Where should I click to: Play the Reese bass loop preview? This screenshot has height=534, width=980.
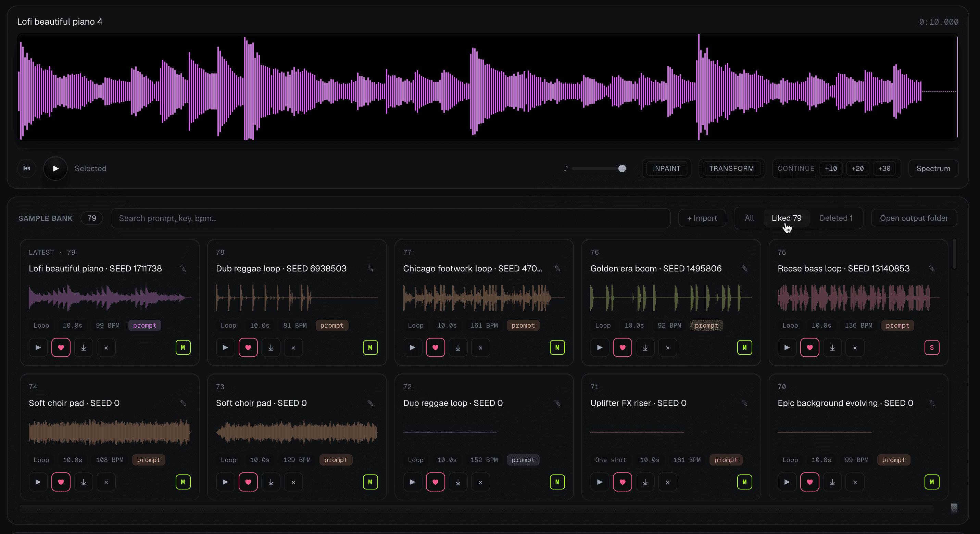(x=787, y=348)
